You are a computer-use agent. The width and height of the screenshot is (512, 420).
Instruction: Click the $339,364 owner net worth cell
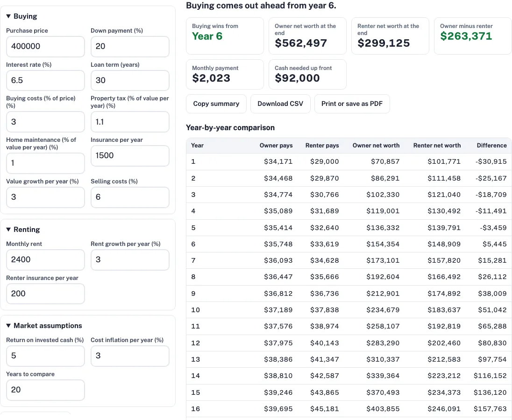[x=383, y=376]
